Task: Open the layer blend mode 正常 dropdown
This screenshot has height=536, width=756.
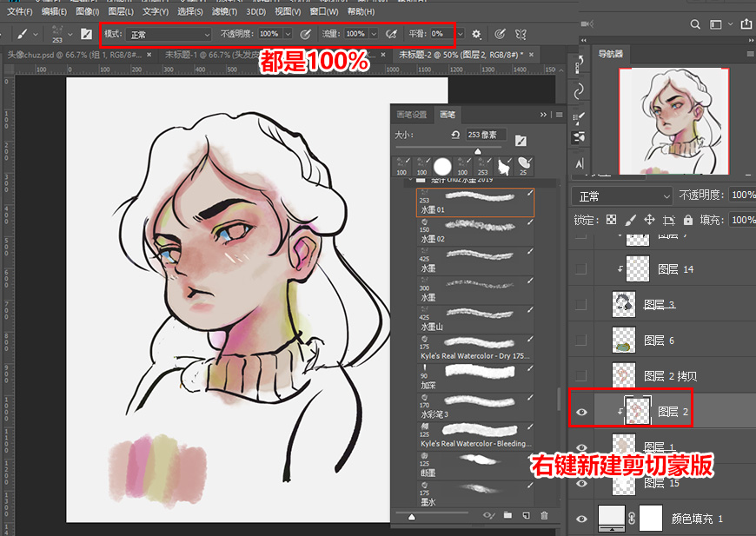Action: tap(625, 195)
